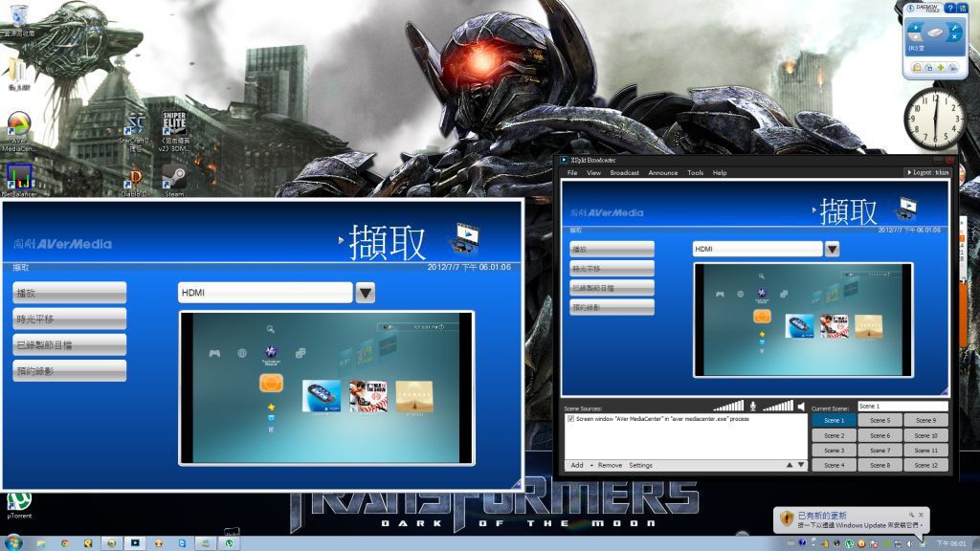The image size is (980, 551).
Task: Click the Current Scene name field
Action: coord(902,406)
